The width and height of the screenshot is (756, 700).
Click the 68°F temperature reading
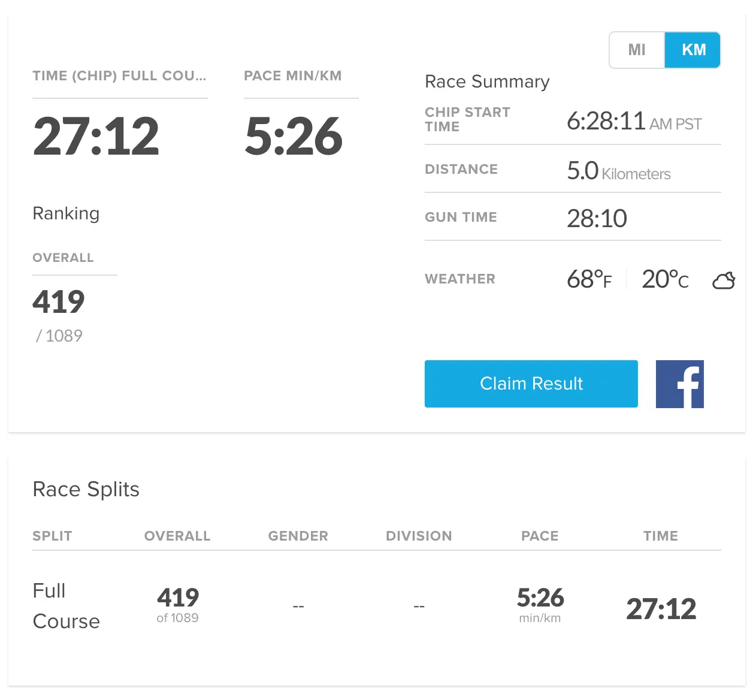589,279
